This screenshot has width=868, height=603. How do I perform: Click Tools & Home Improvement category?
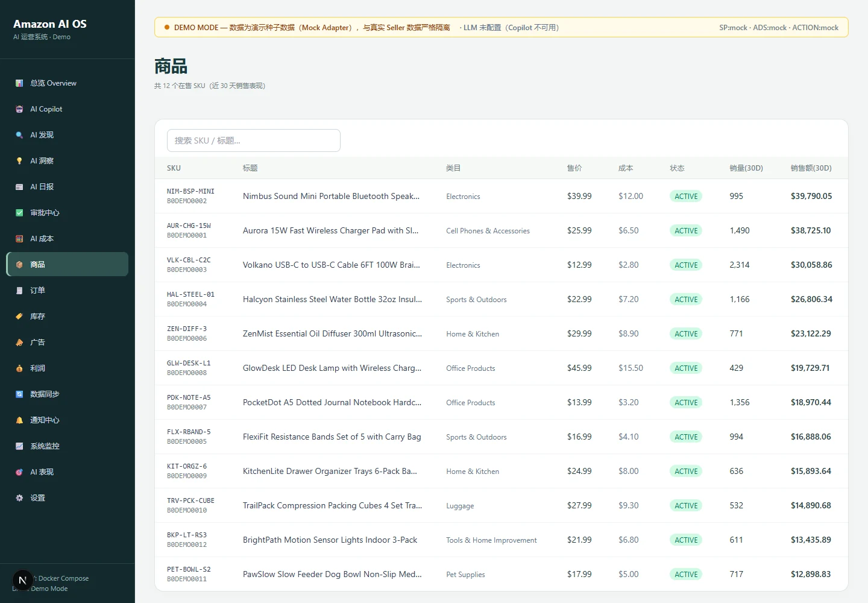(x=491, y=540)
